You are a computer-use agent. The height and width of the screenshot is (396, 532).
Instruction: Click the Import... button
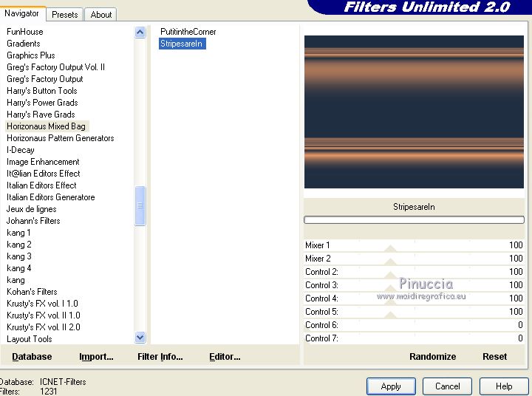[96, 357]
